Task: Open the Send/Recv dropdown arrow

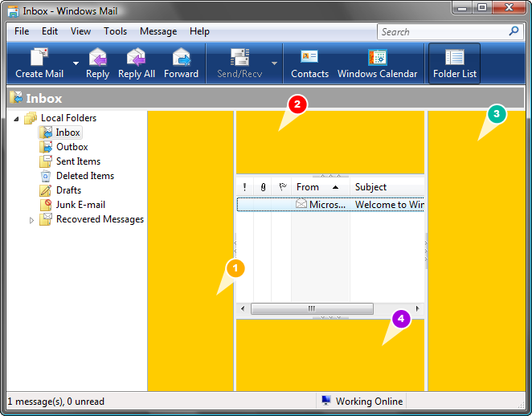Action: point(275,63)
